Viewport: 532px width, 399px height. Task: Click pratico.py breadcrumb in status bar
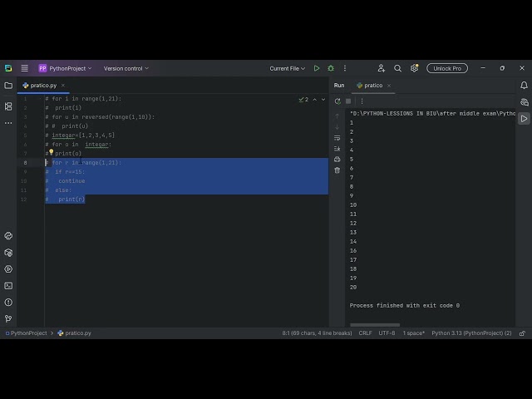point(74,333)
